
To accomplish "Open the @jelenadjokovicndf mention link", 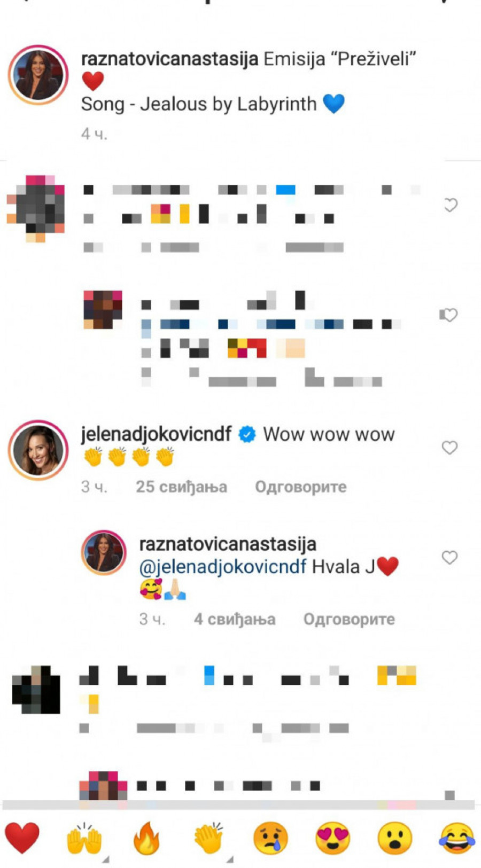I will [x=223, y=567].
